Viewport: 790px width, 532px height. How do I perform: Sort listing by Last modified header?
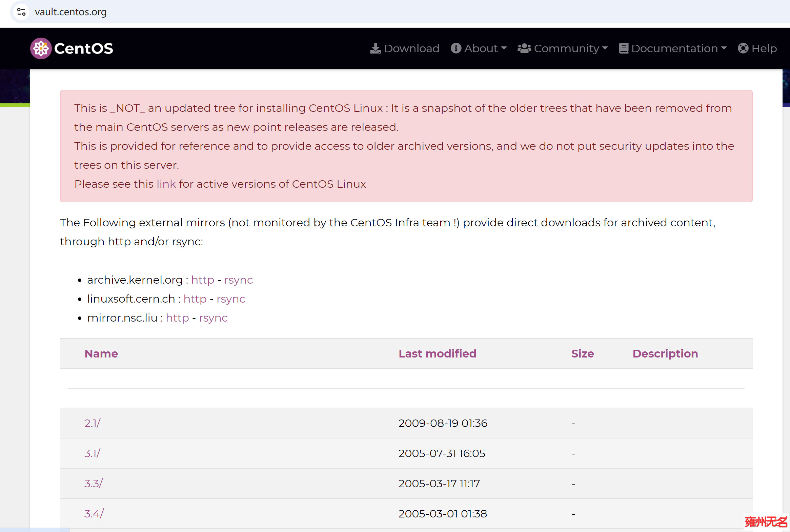coord(438,353)
